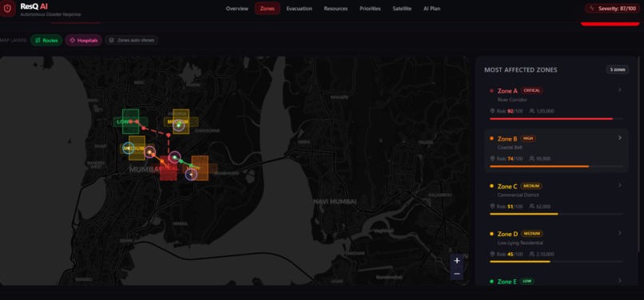Click Zone D yellow risk progress bar
The image size is (644, 300).
click(556, 262)
